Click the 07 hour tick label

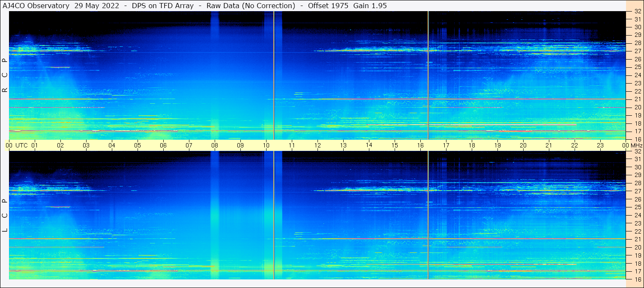click(189, 145)
